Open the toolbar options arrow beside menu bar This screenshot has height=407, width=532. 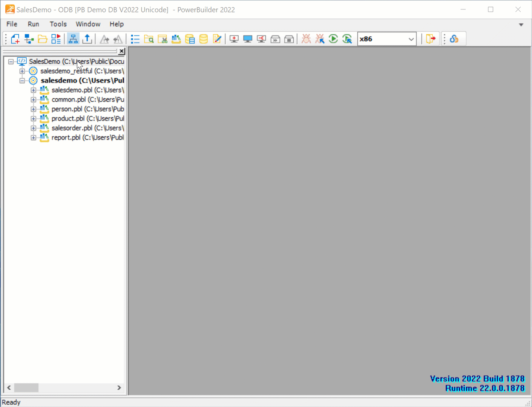coord(521,24)
